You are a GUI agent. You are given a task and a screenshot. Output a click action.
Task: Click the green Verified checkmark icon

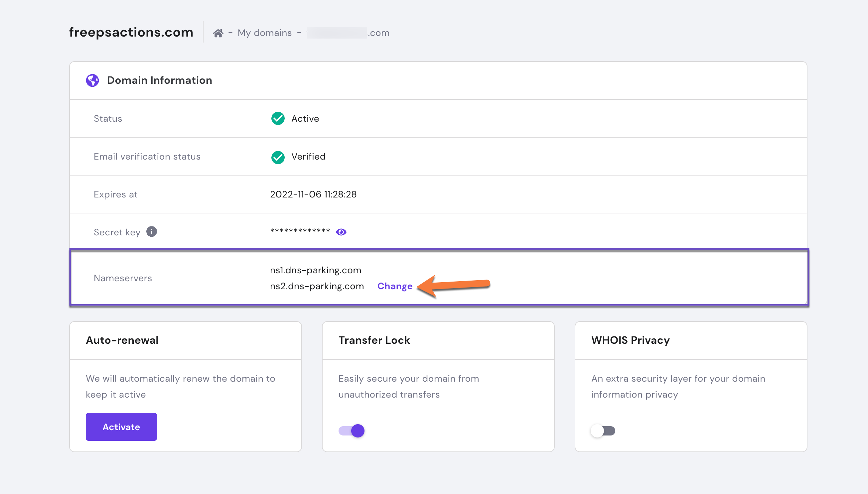(278, 157)
